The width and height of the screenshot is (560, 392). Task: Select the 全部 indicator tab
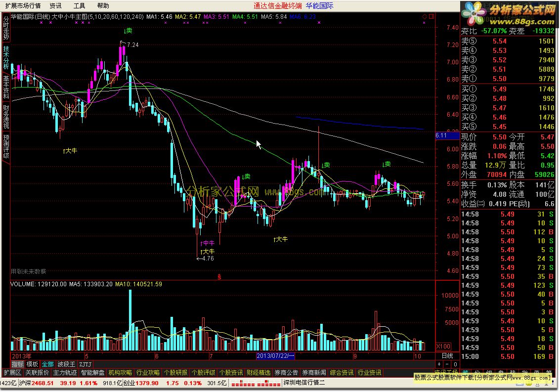click(x=47, y=364)
